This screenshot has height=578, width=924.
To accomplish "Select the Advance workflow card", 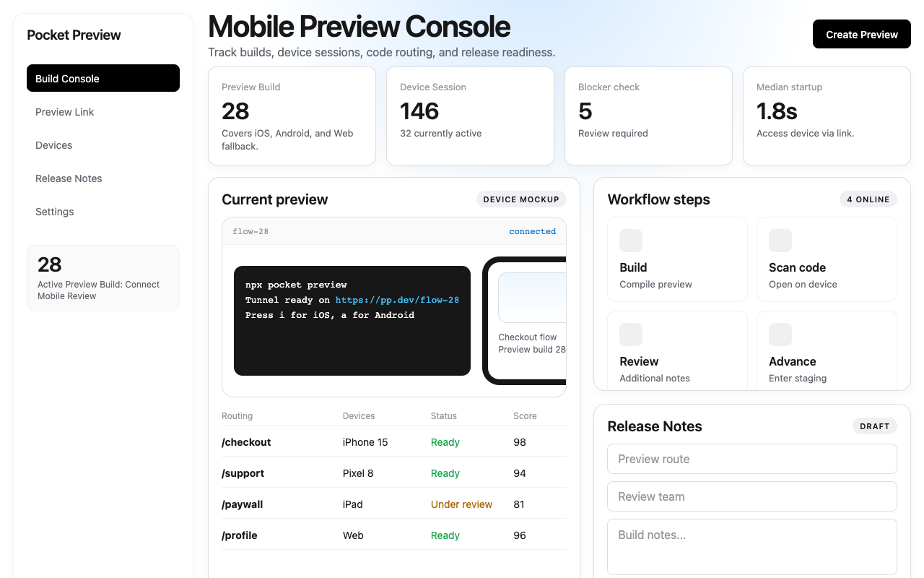I will (827, 350).
